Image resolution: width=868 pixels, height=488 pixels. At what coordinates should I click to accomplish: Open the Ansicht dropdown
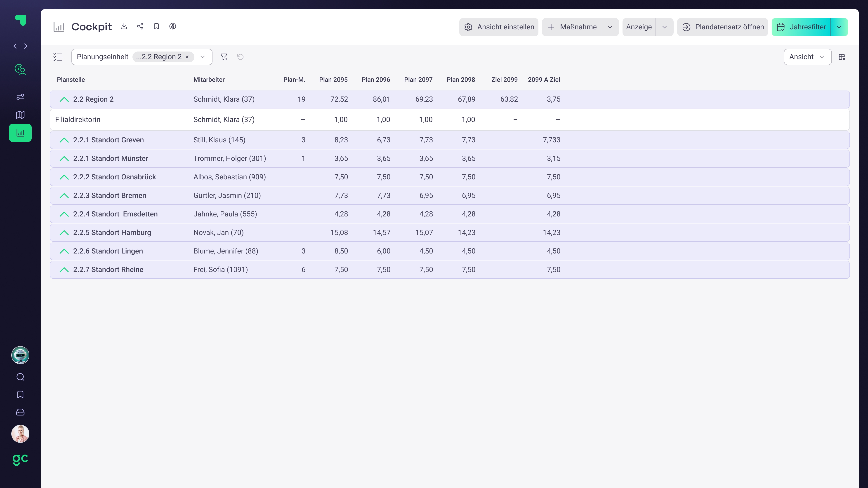click(x=807, y=57)
